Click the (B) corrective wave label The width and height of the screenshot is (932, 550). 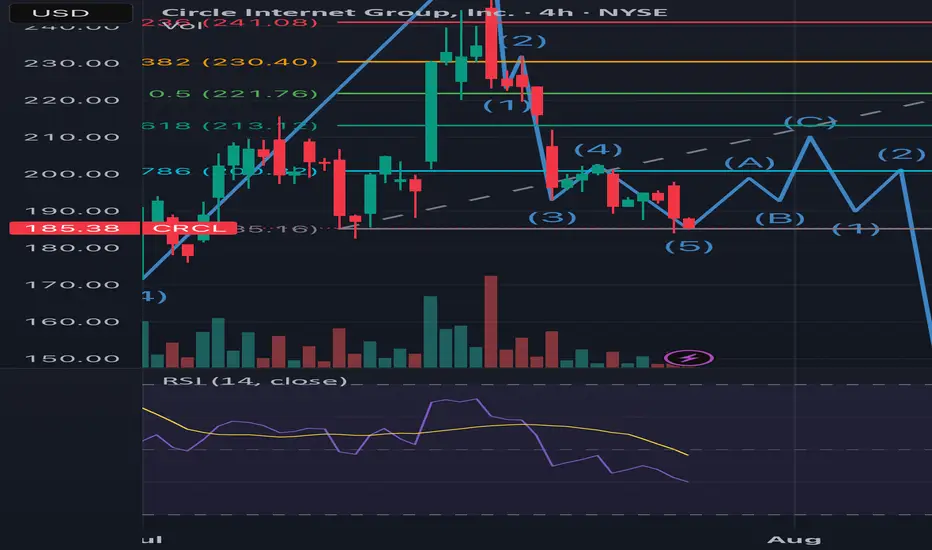(x=779, y=219)
